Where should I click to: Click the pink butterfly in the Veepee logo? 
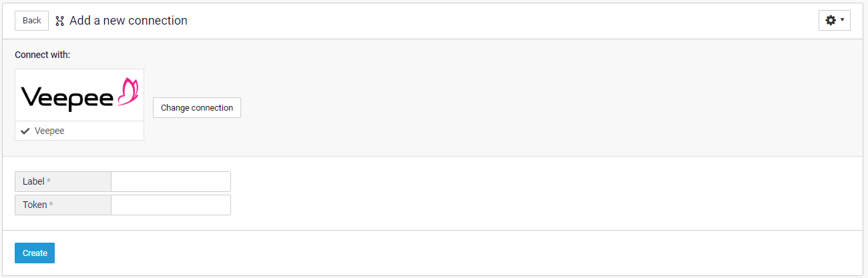click(x=128, y=91)
